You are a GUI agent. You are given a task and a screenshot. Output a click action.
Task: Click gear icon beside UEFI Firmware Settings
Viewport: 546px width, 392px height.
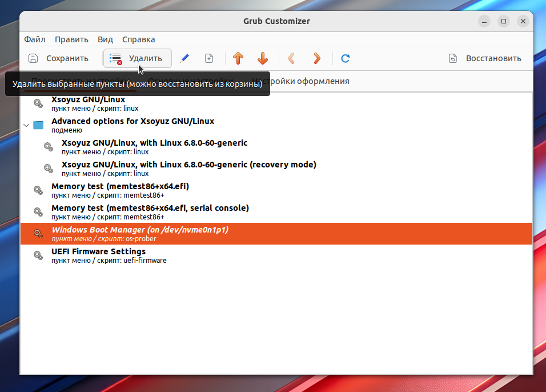[x=38, y=255]
